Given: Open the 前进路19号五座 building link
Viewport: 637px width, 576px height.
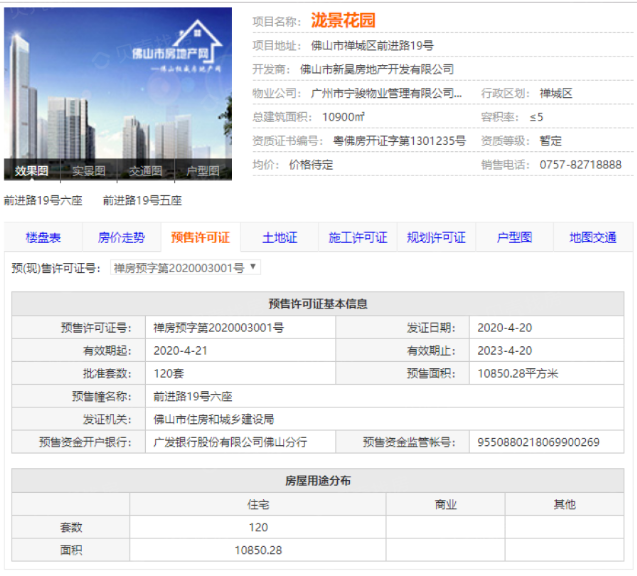Looking at the screenshot, I should point(142,200).
